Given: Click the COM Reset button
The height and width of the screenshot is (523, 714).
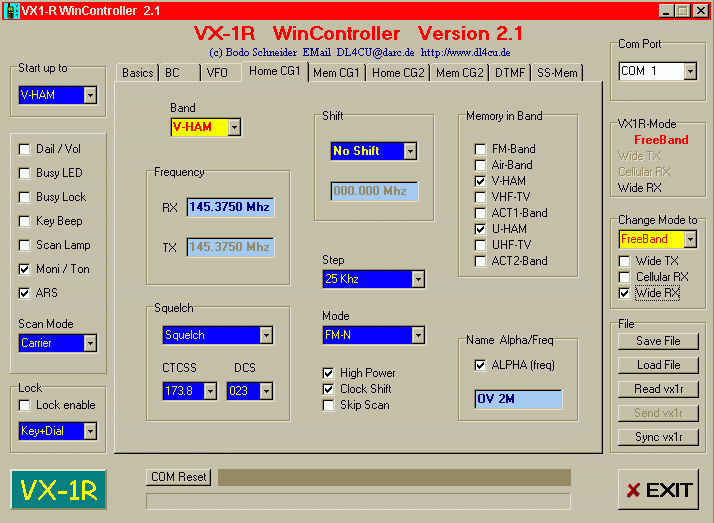Looking at the screenshot, I should (x=178, y=477).
